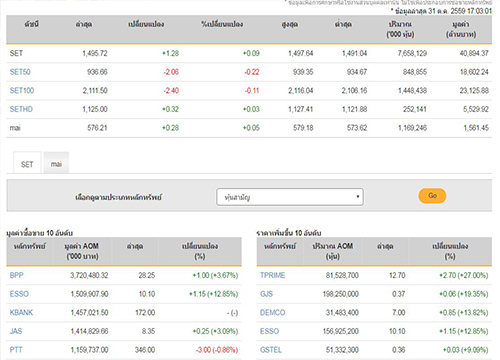Select the SET high value 1,497.64
This screenshot has width=500, height=360.
click(x=301, y=53)
